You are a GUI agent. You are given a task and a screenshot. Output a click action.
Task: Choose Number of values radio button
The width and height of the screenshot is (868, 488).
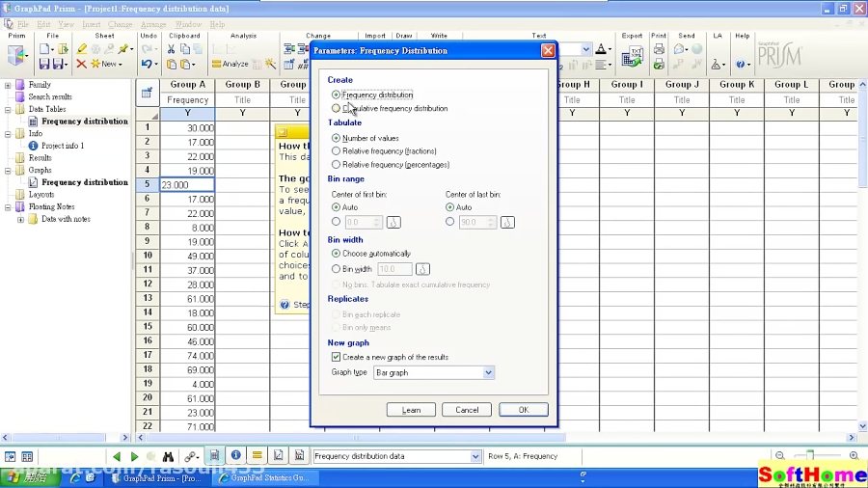[336, 138]
